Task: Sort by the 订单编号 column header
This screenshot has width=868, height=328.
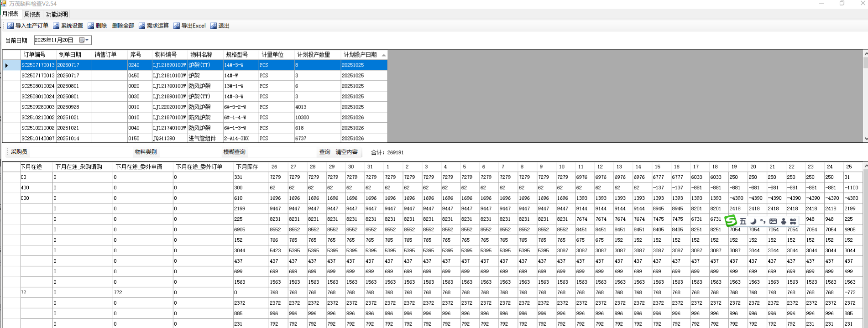Action: 38,55
